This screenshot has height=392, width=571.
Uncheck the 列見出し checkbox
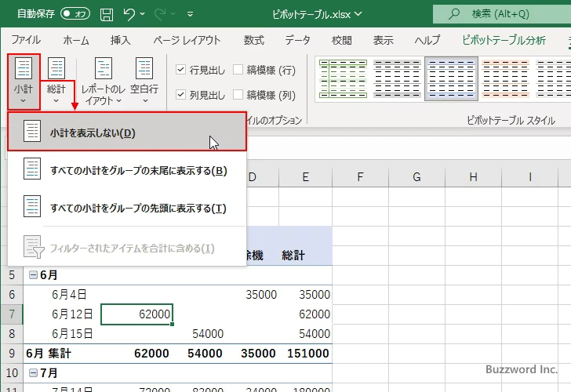click(x=180, y=95)
